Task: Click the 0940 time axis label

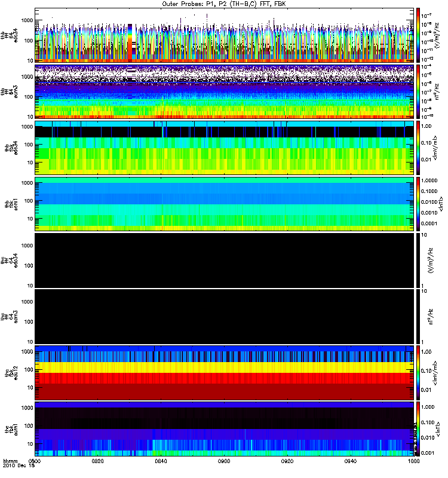Action: point(351,461)
